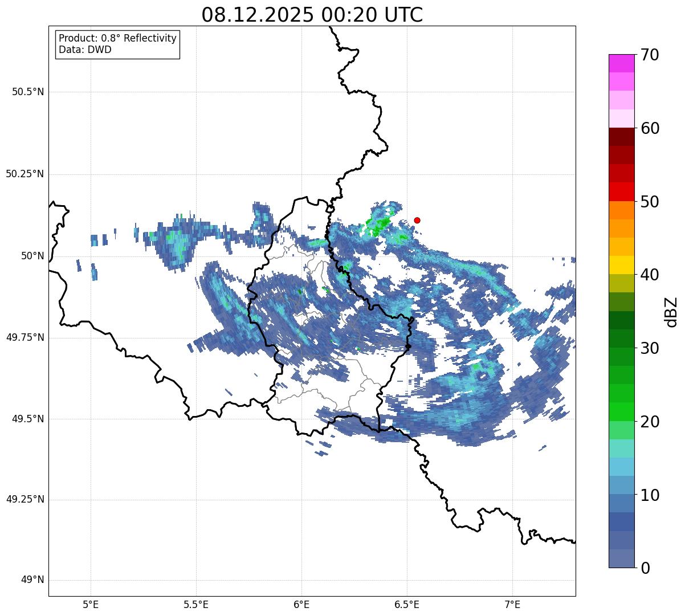Click the red station marker dot
This screenshot has height=616, width=685.
pos(417,220)
